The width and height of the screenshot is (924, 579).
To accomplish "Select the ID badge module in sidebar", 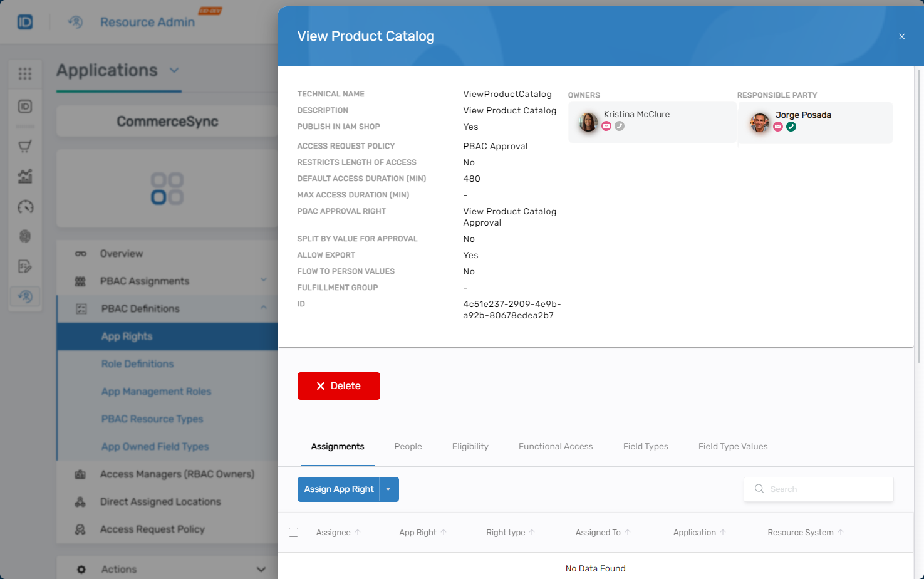I will [x=25, y=106].
